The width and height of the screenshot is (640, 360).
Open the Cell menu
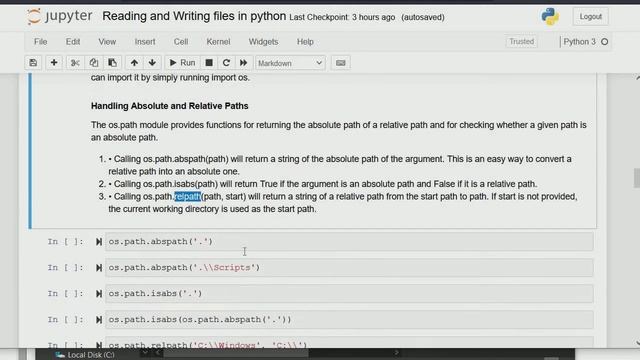[x=181, y=42]
